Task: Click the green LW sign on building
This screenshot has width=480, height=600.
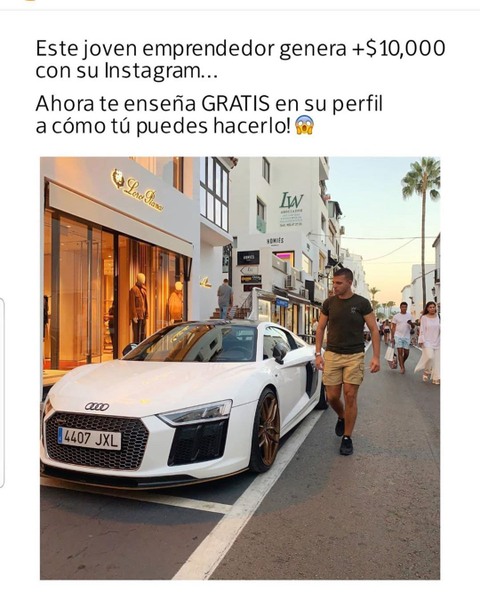Action: click(291, 200)
